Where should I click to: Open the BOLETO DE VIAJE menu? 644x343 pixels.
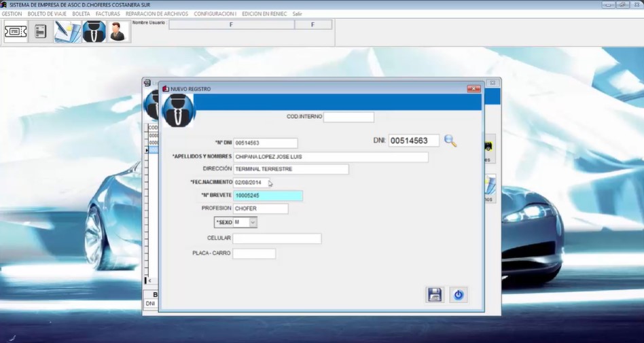pyautogui.click(x=47, y=14)
